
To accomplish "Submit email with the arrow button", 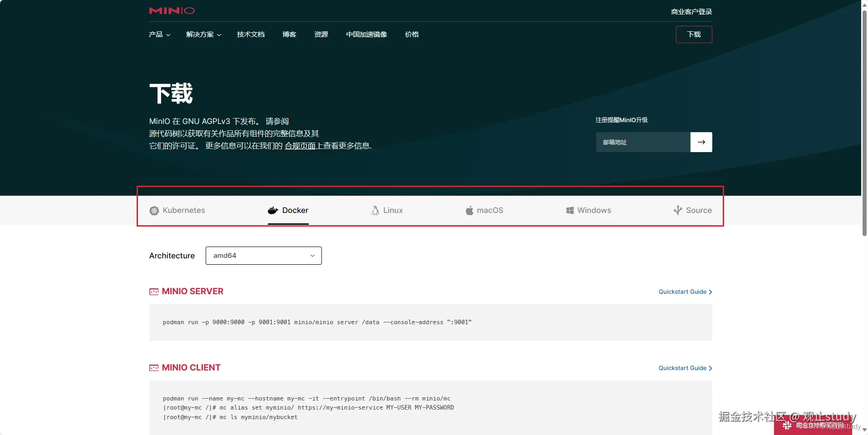I will [x=701, y=142].
